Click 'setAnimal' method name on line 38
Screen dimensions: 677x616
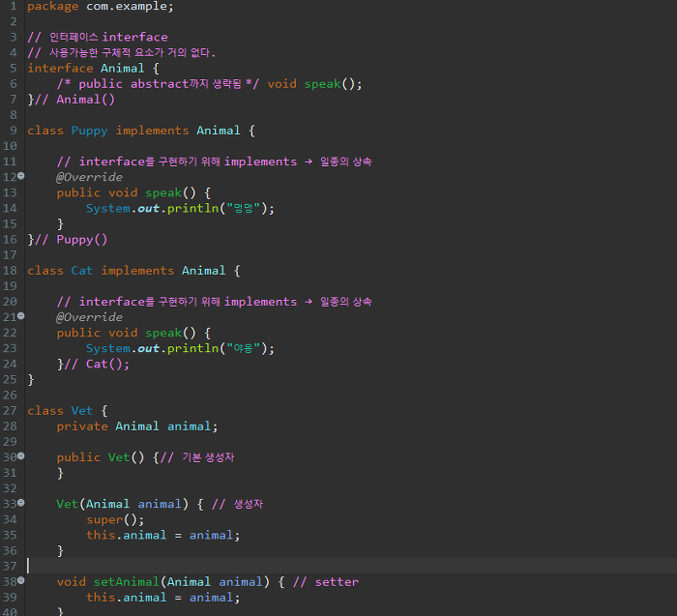click(x=127, y=582)
